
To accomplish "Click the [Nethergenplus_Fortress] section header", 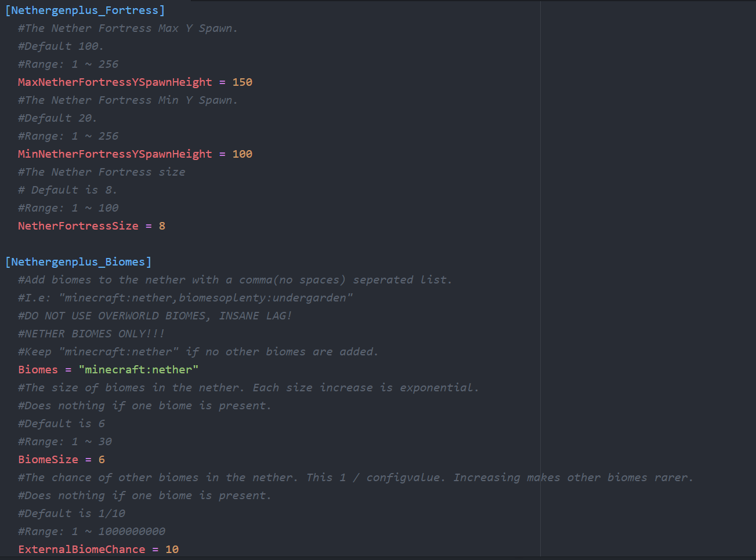I will 85,10.
